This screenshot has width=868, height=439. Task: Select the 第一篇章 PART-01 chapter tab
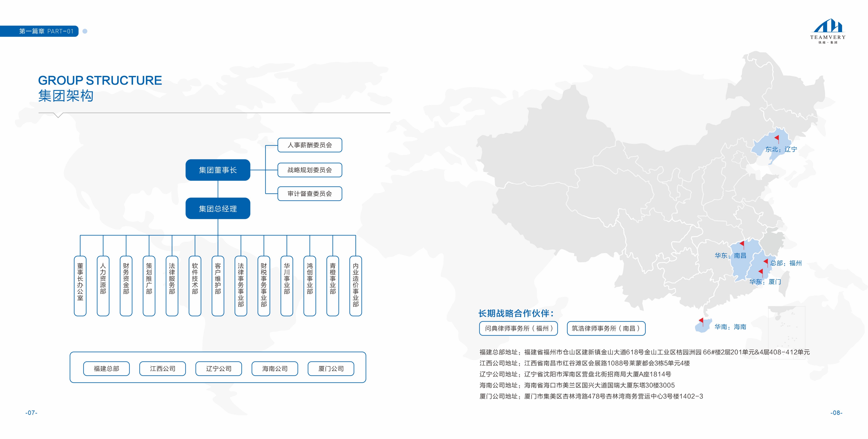[39, 31]
